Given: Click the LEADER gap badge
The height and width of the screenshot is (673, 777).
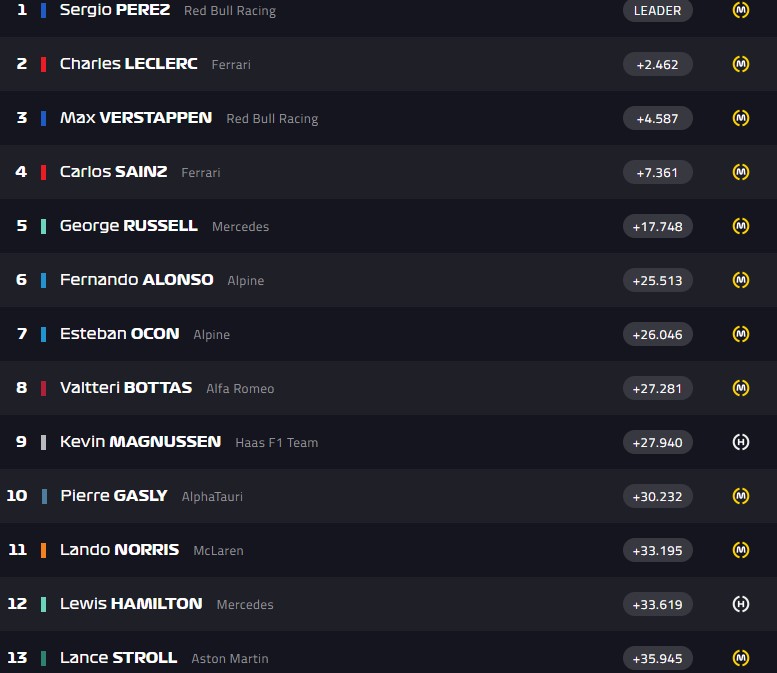Looking at the screenshot, I should tap(657, 11).
